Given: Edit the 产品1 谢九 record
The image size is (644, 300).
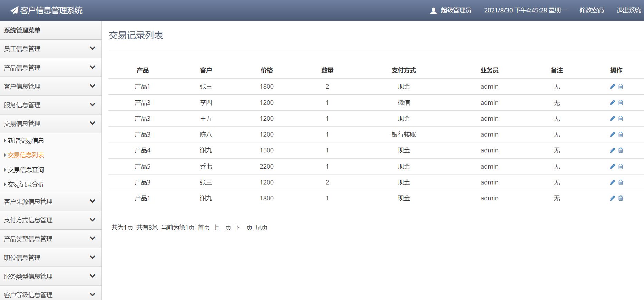Looking at the screenshot, I should pyautogui.click(x=612, y=198).
